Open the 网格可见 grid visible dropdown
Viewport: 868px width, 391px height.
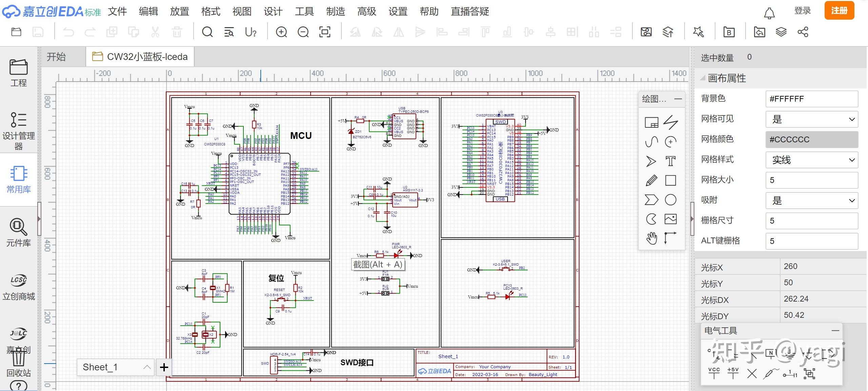[812, 119]
